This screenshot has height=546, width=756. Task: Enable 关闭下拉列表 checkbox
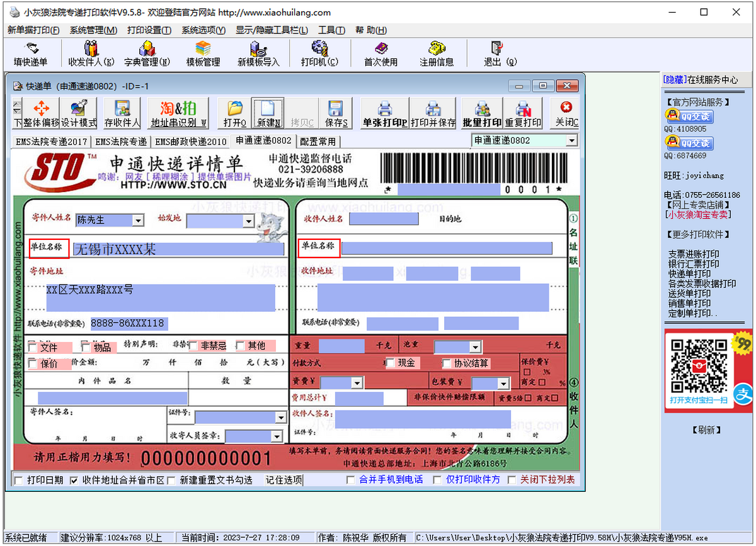(512, 480)
